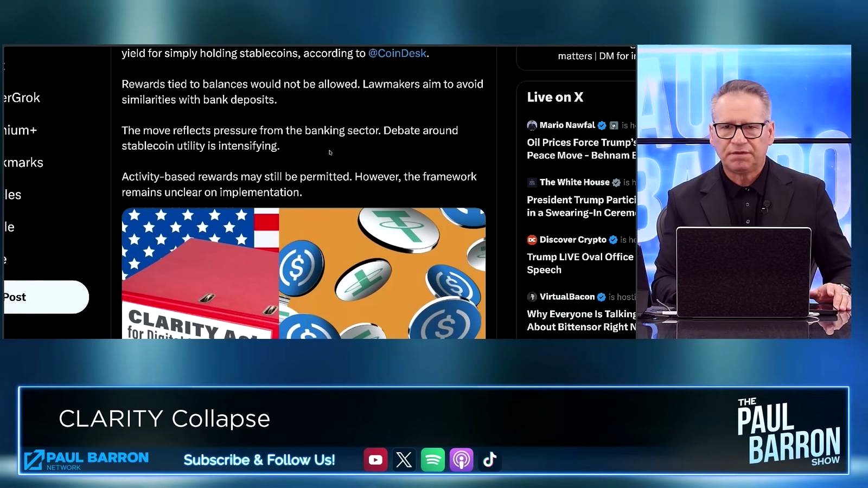Click Mario Nawfal's profile avatar
This screenshot has width=868, height=488.
[x=532, y=125]
